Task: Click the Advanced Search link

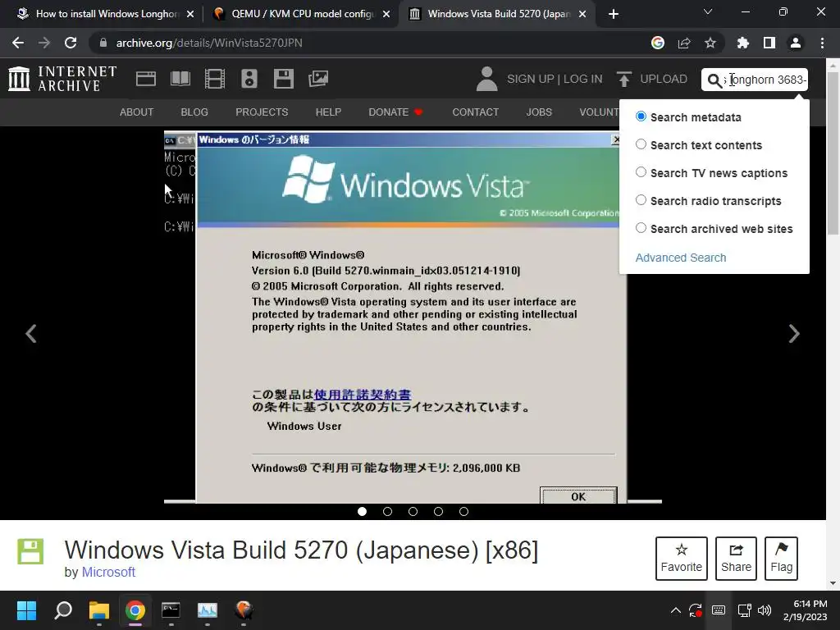Action: point(681,258)
